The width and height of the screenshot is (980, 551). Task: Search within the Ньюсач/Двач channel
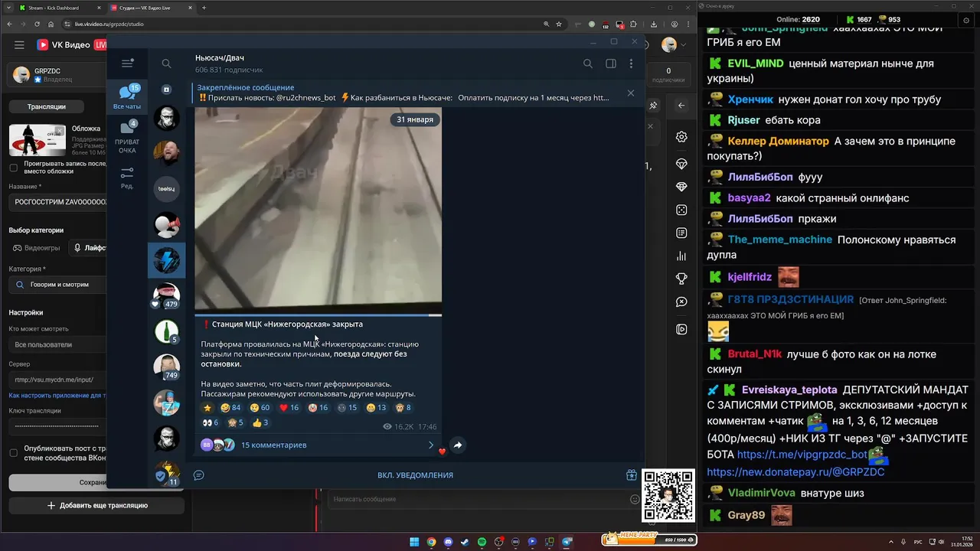tap(588, 64)
